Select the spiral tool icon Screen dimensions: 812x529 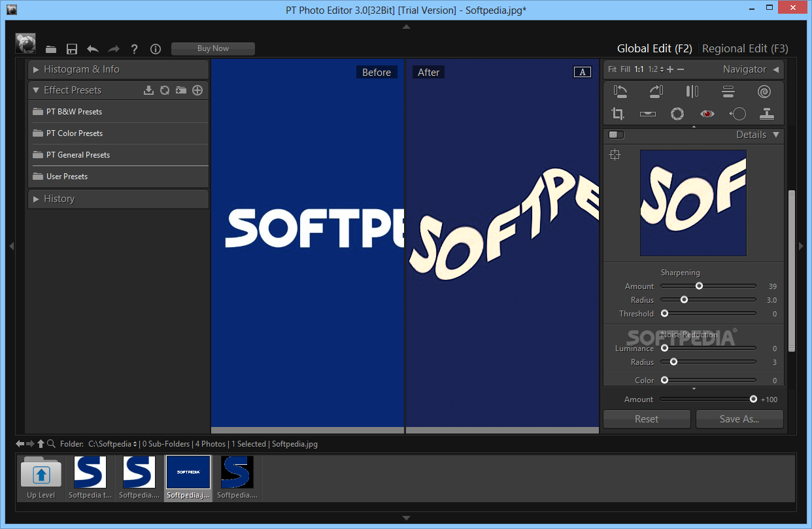764,92
